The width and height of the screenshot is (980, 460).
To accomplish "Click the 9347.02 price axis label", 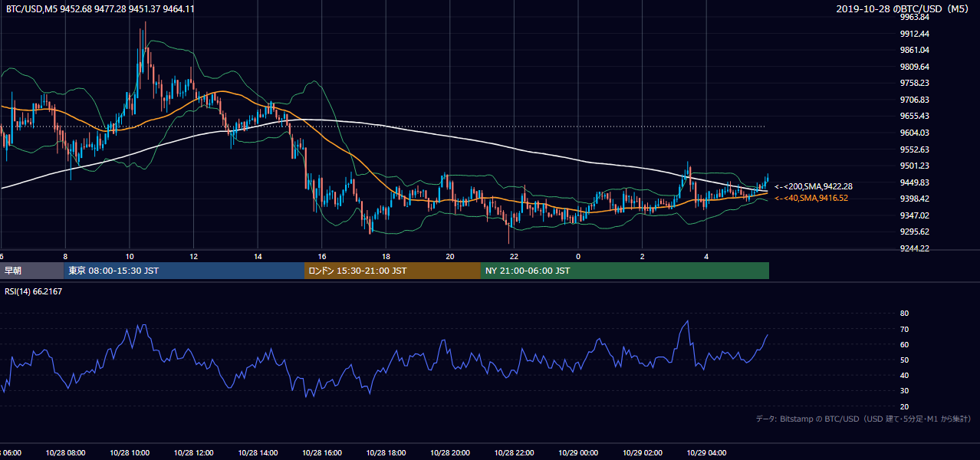I will pyautogui.click(x=915, y=215).
